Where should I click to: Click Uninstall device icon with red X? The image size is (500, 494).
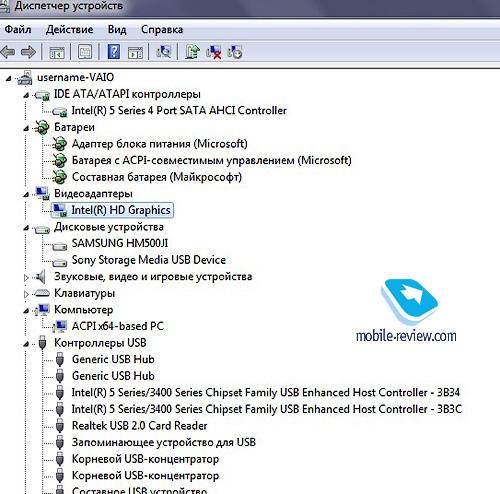coord(213,52)
